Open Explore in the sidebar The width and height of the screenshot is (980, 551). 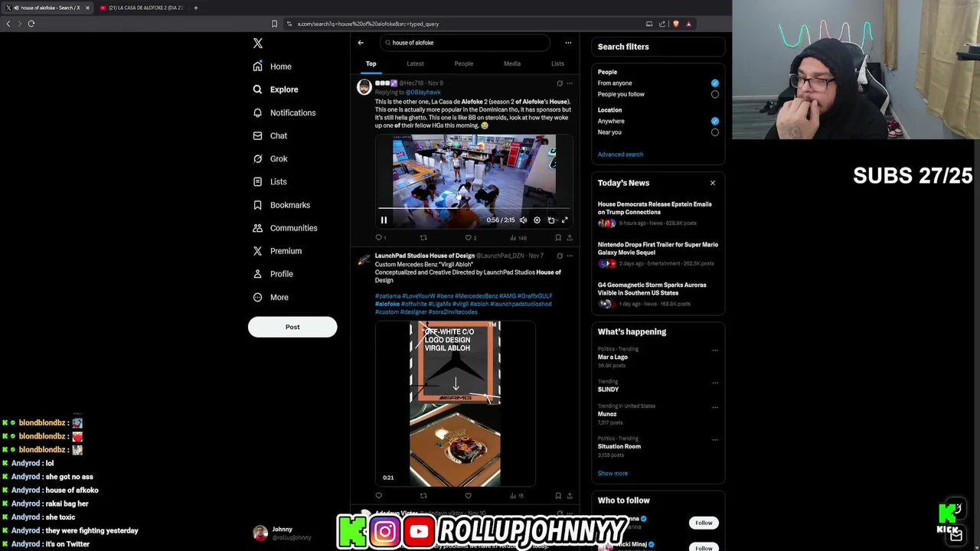pyautogui.click(x=276, y=90)
